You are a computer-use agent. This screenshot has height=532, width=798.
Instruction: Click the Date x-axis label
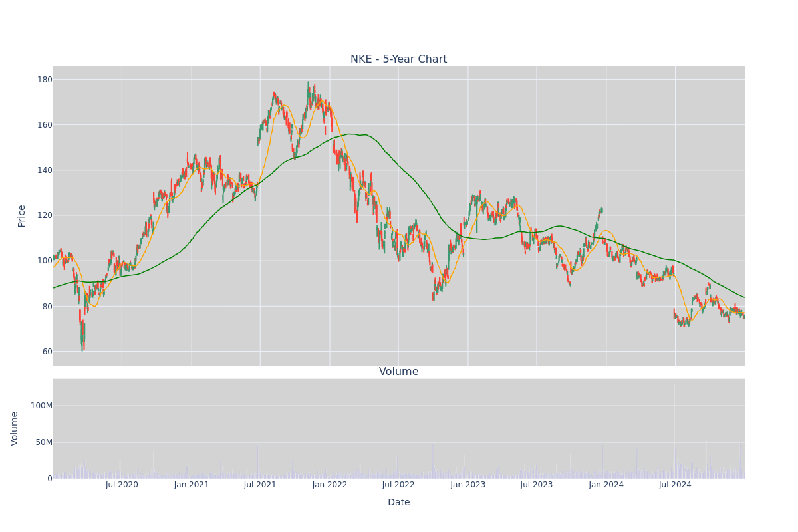click(x=398, y=503)
